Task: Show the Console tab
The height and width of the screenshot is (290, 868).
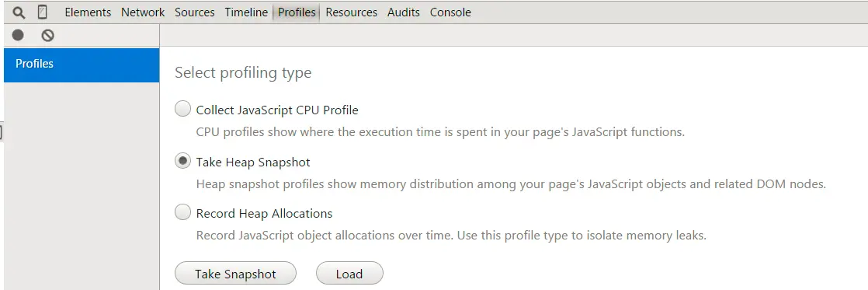Action: (450, 12)
